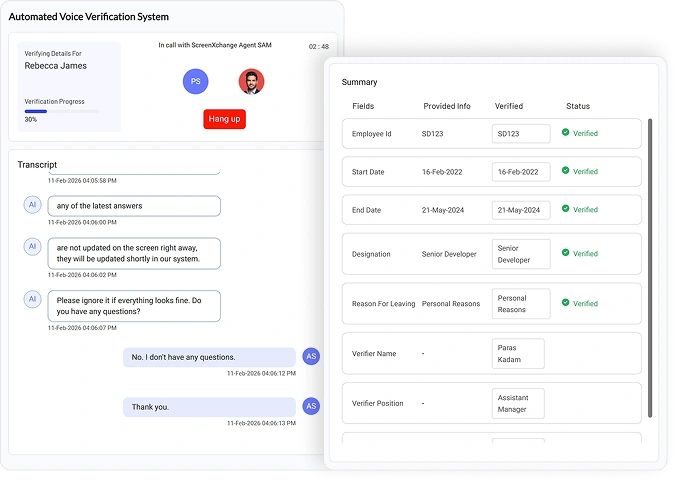Edit the Employee Id verified field

[x=521, y=133]
